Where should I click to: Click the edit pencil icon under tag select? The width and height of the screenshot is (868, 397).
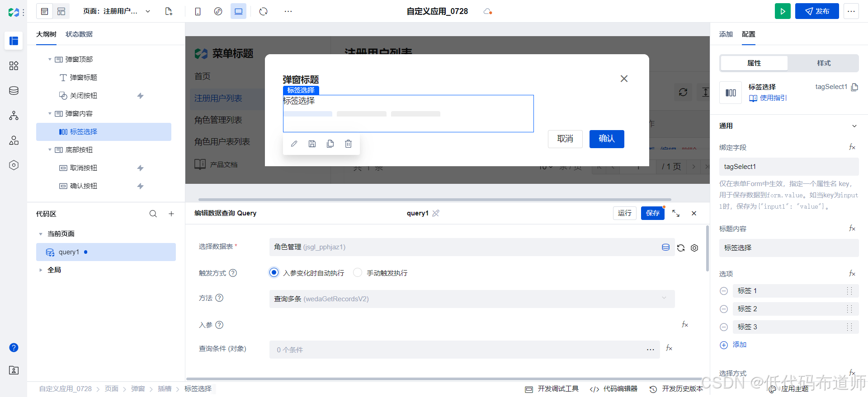(x=294, y=144)
